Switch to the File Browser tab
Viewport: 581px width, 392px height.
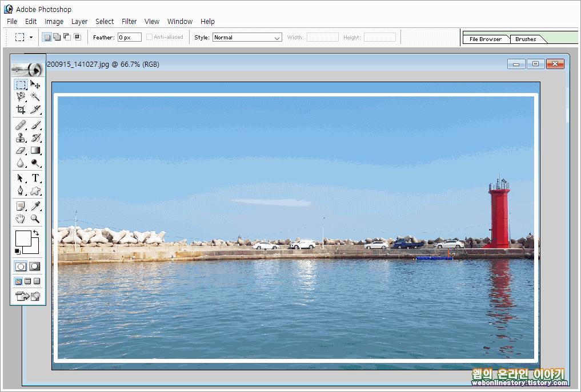pos(486,39)
